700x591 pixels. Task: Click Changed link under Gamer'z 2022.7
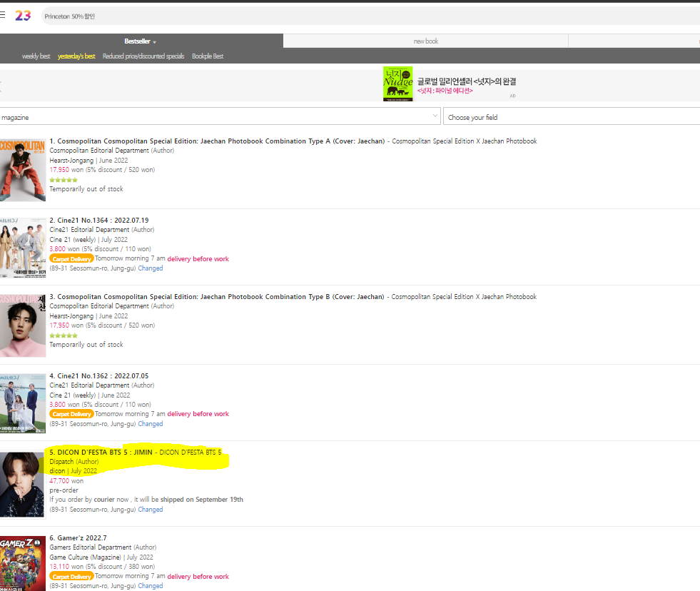click(x=151, y=586)
